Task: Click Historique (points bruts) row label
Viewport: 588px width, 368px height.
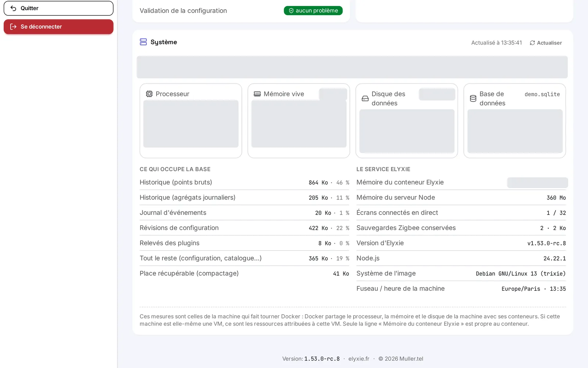Action: click(176, 182)
